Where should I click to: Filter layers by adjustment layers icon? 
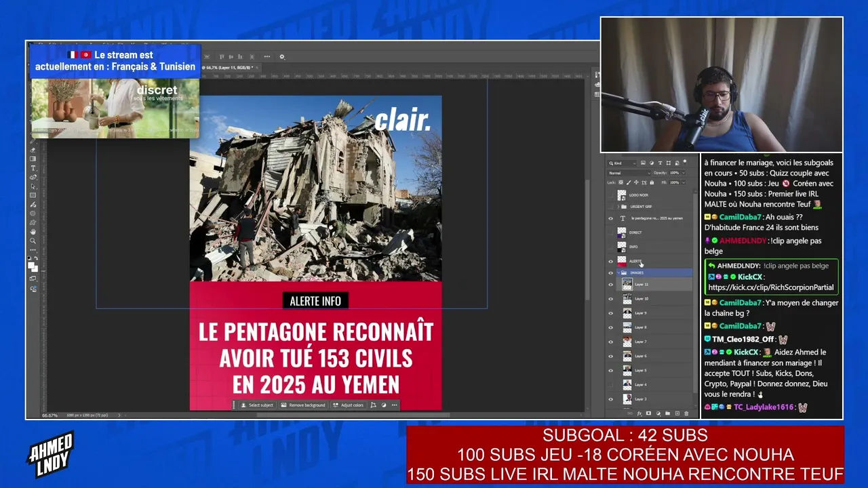point(652,163)
